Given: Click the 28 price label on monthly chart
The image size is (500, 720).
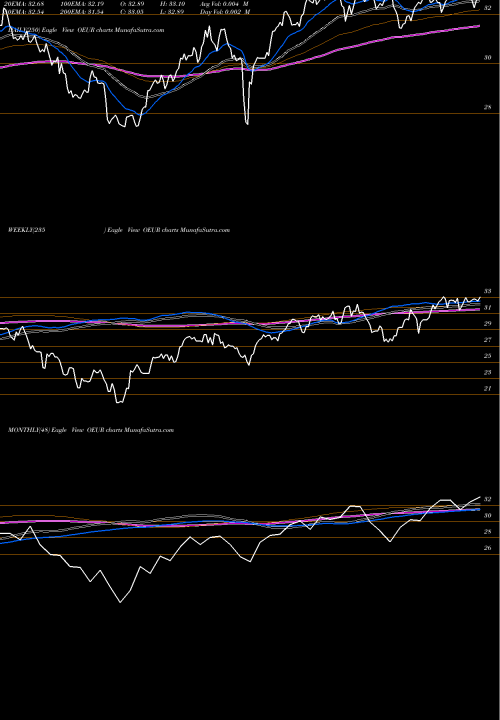Looking at the screenshot, I should [487, 532].
